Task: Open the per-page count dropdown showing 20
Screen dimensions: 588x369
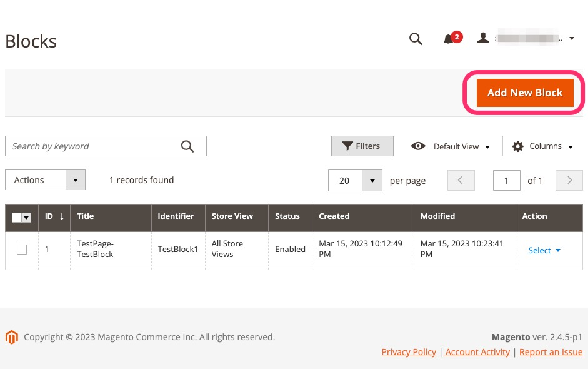Action: [x=372, y=180]
